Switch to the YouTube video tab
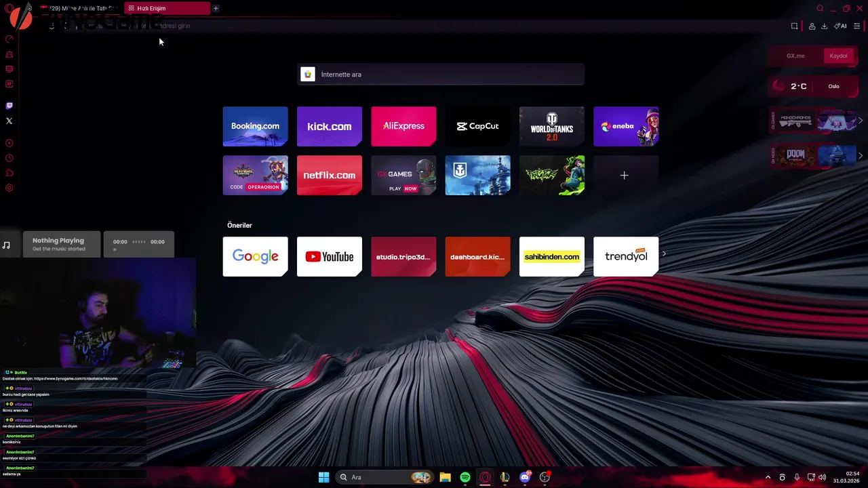Viewport: 868px width, 488px height. point(80,8)
